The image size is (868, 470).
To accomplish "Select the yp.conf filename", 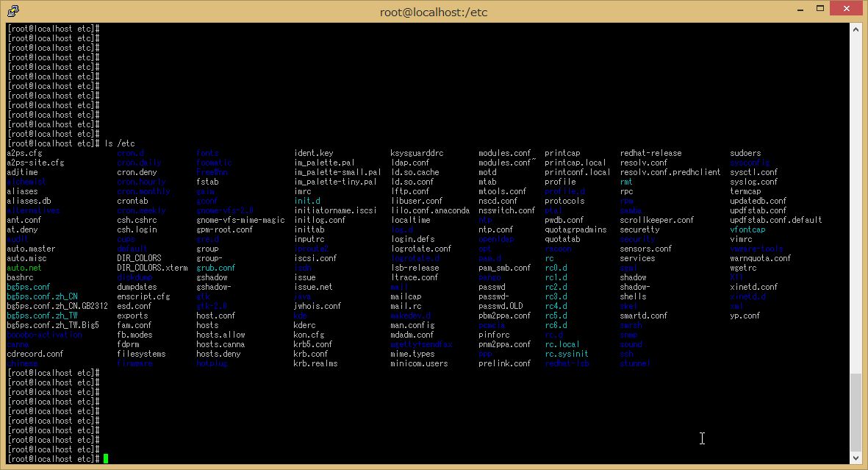I will (745, 316).
